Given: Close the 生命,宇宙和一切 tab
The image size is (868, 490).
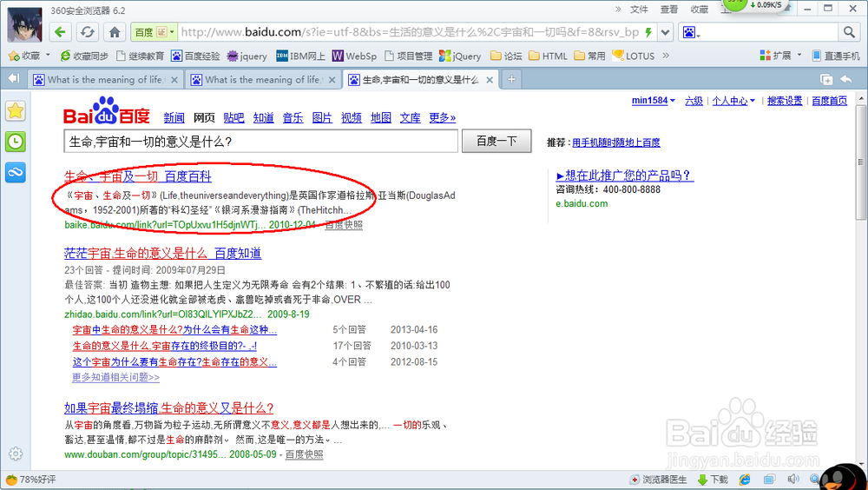Looking at the screenshot, I should click(490, 80).
